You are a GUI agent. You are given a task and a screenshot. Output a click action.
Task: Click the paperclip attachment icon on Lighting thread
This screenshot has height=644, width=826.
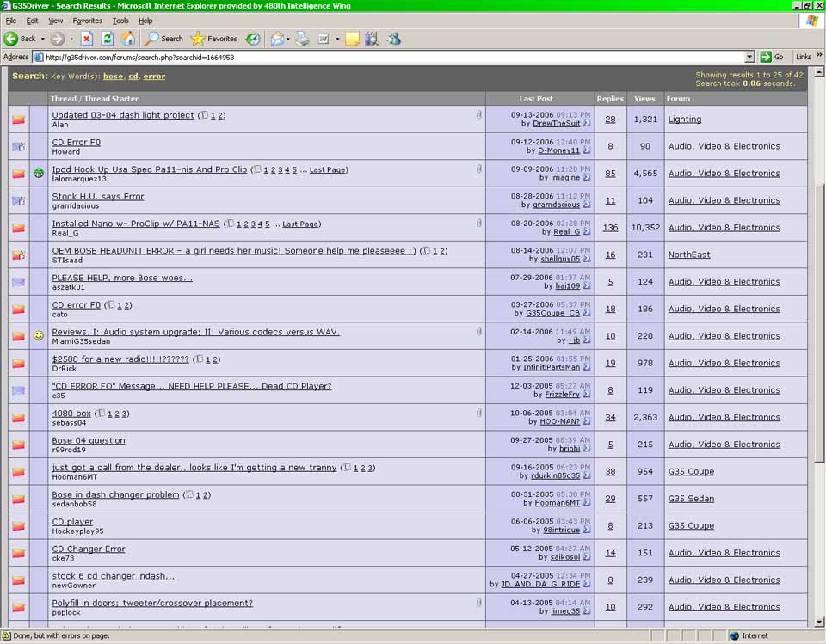pos(478,114)
